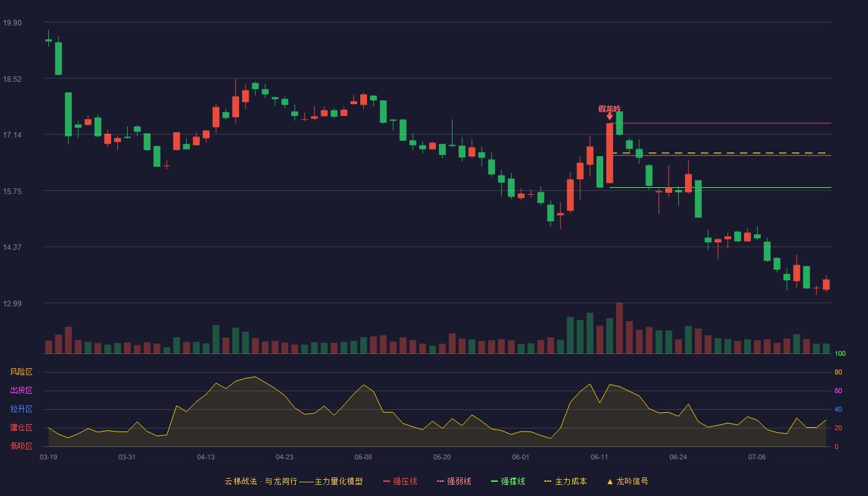The image size is (868, 496).
Task: Click the 04-13 date label
Action: pyautogui.click(x=206, y=457)
